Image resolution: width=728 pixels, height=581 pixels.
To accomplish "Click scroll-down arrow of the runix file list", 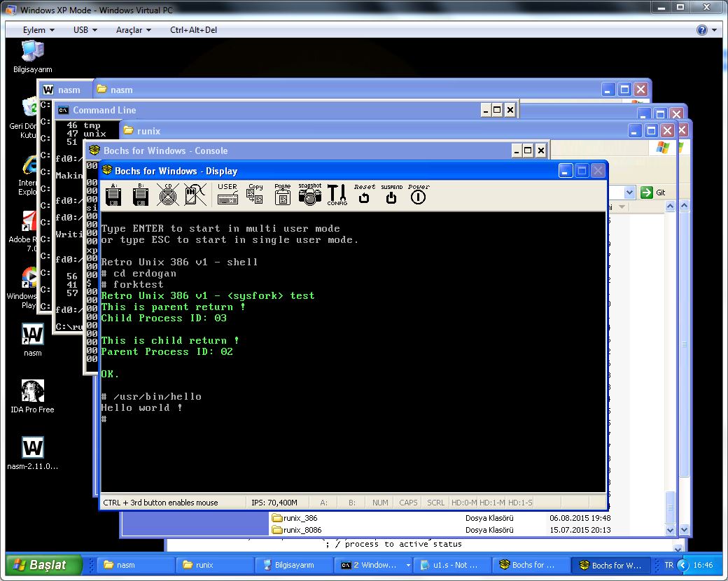I will coord(670,529).
